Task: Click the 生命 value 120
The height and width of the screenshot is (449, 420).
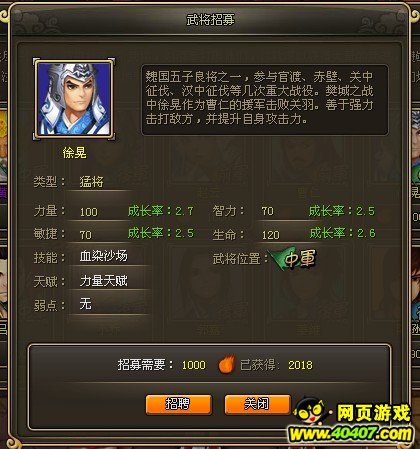Action: [x=270, y=235]
